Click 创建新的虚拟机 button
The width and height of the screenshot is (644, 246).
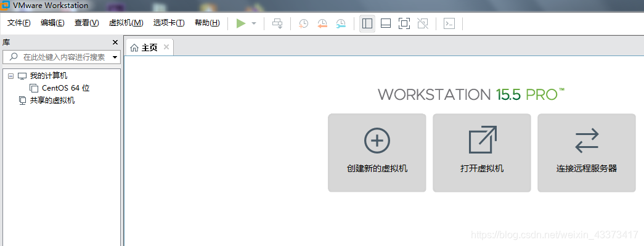377,153
